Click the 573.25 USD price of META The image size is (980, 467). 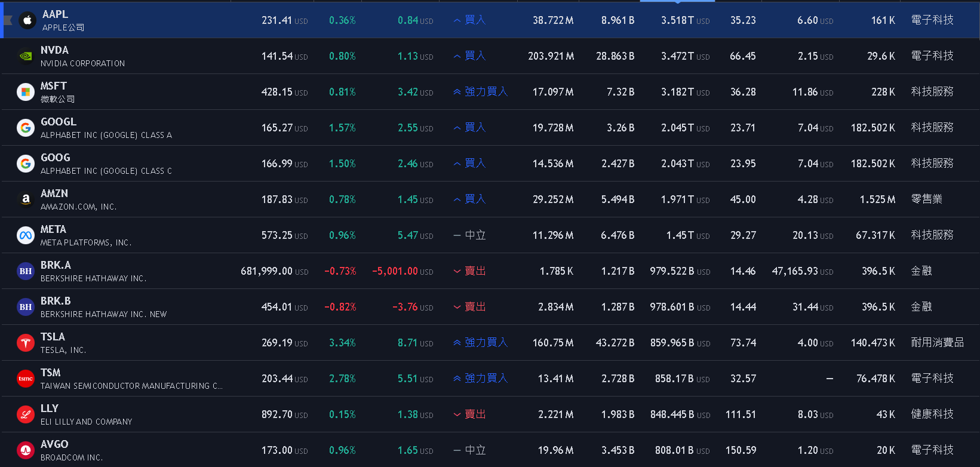pyautogui.click(x=285, y=235)
